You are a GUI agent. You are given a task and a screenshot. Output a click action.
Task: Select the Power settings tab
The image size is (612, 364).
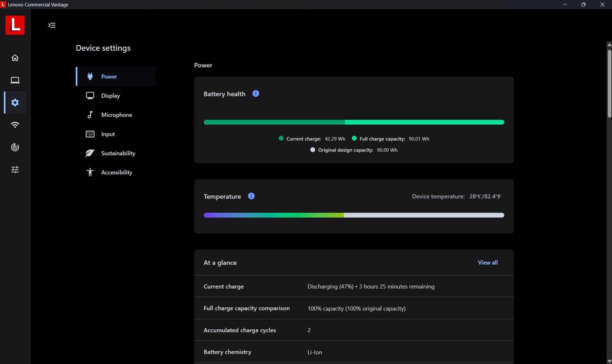[x=116, y=76]
